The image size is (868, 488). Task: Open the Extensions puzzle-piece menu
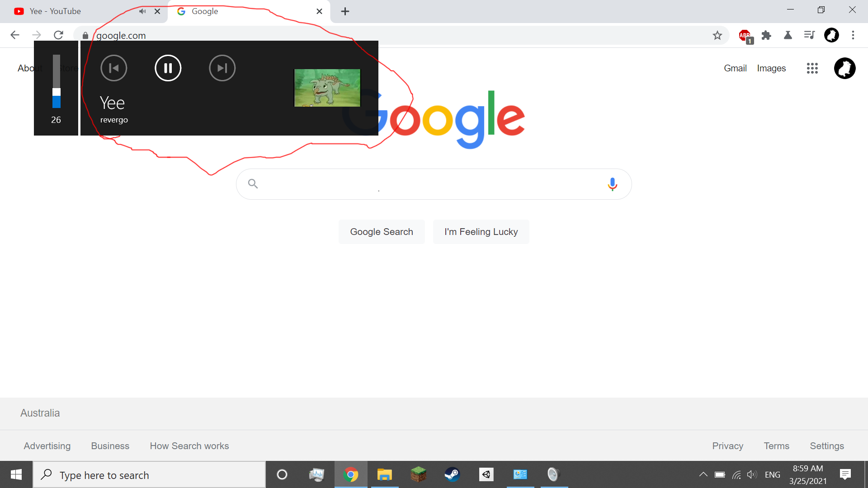click(766, 35)
